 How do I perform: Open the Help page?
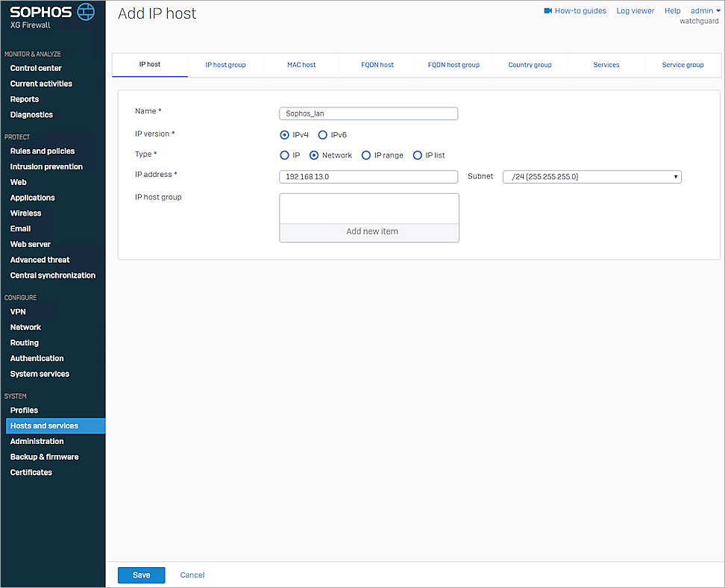coord(672,10)
